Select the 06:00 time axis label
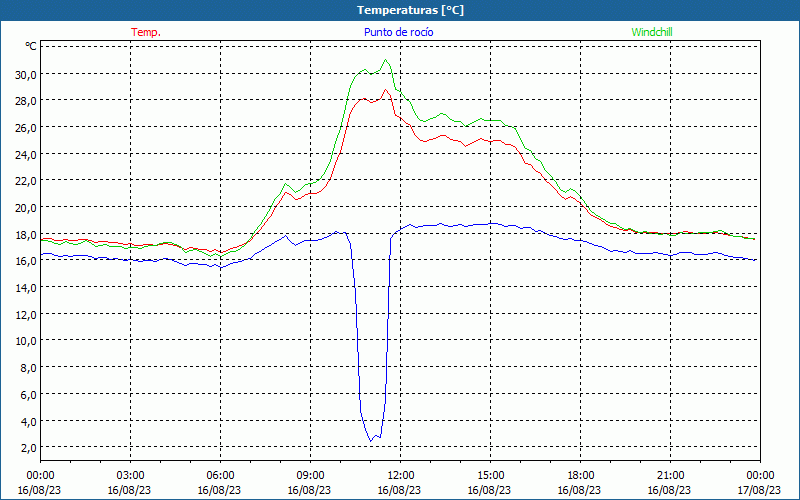 (220, 475)
